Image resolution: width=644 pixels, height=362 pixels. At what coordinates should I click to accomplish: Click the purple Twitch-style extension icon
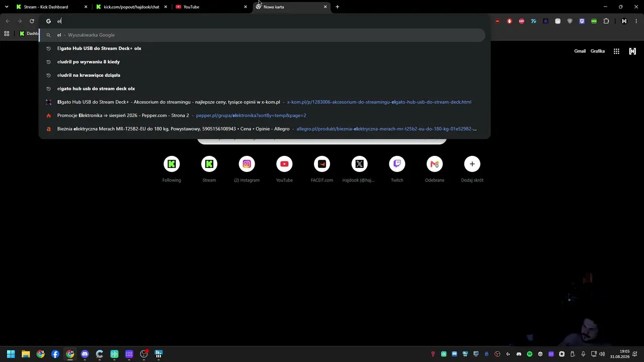(x=582, y=21)
